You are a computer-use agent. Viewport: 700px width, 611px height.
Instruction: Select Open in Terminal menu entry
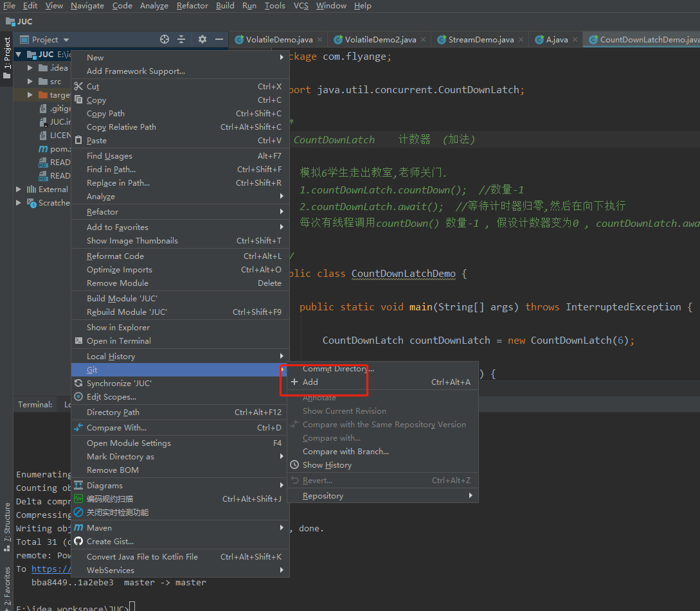coord(119,341)
